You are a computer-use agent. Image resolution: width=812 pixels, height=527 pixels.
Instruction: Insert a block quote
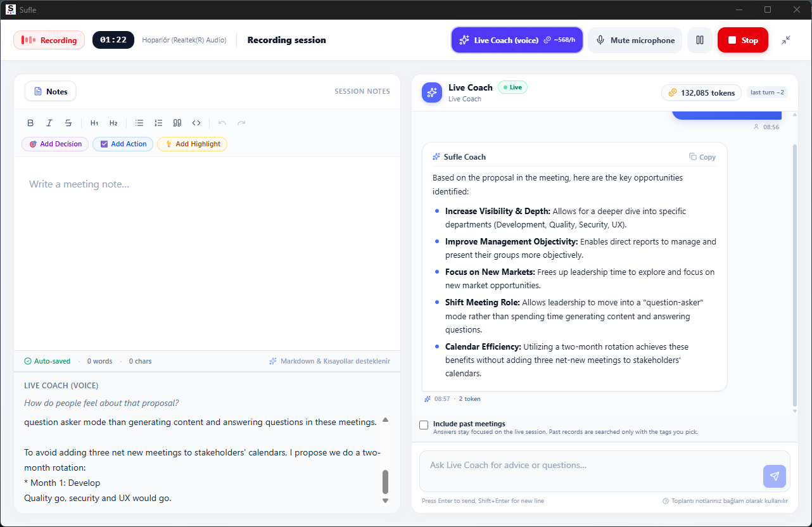click(177, 123)
